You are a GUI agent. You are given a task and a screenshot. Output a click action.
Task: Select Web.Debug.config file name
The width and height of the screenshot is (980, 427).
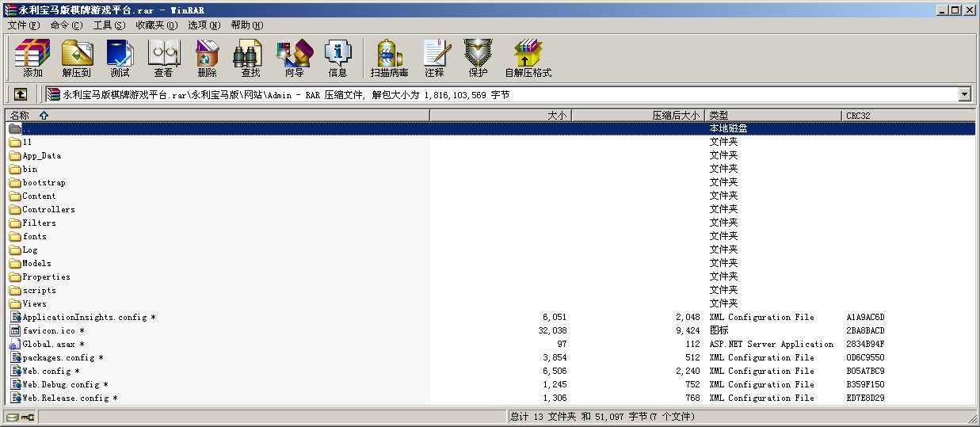(65, 384)
